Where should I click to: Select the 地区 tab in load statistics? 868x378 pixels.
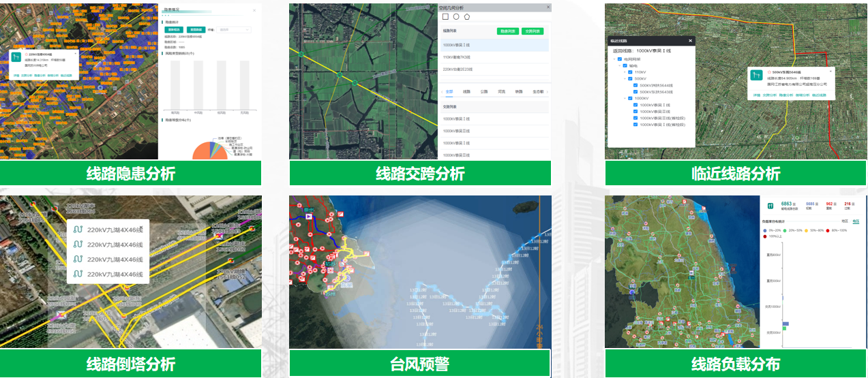(x=845, y=221)
